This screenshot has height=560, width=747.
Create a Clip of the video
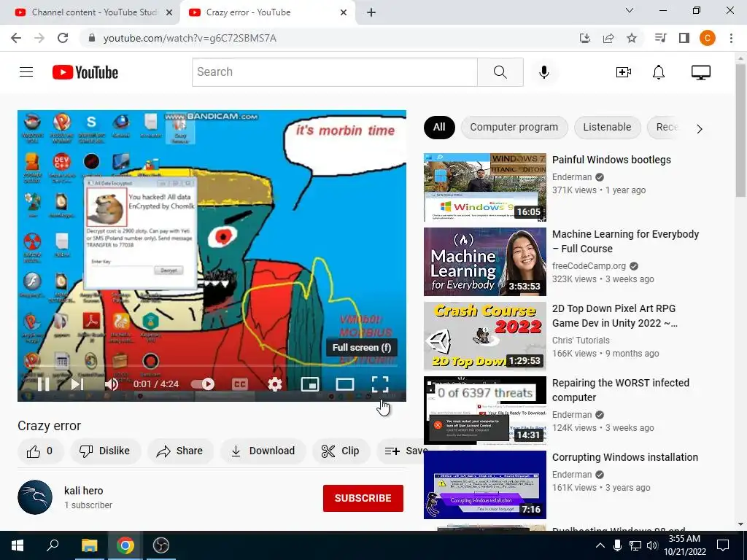341,451
